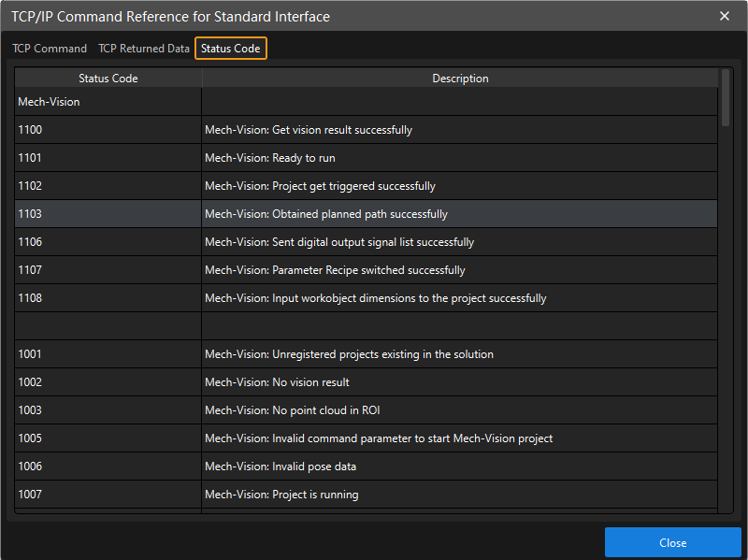This screenshot has height=560, width=748.
Task: Select 'Parameter Recipe switched successfully' description
Action: (459, 270)
